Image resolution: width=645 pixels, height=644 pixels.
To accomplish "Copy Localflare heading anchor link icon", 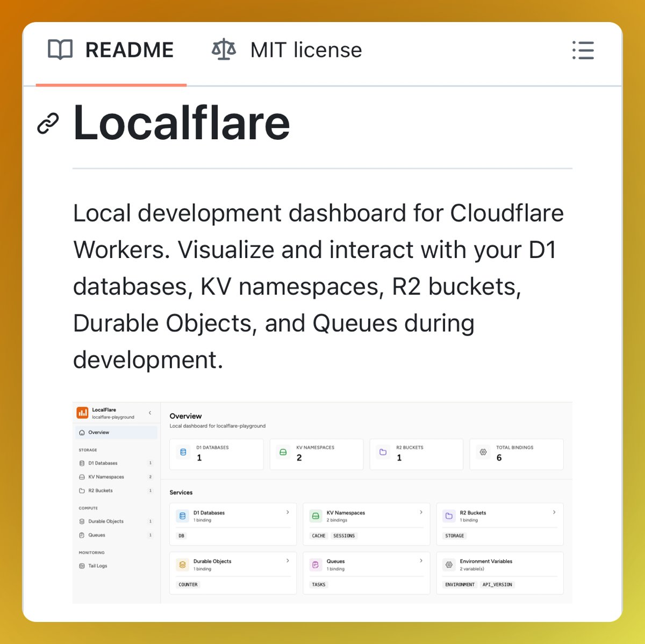I will (x=48, y=124).
